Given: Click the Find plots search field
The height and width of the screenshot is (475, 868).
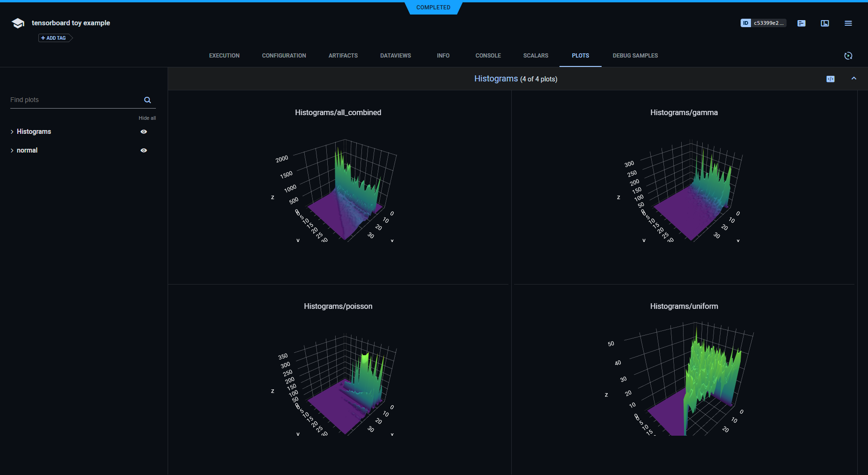Looking at the screenshot, I should point(75,100).
